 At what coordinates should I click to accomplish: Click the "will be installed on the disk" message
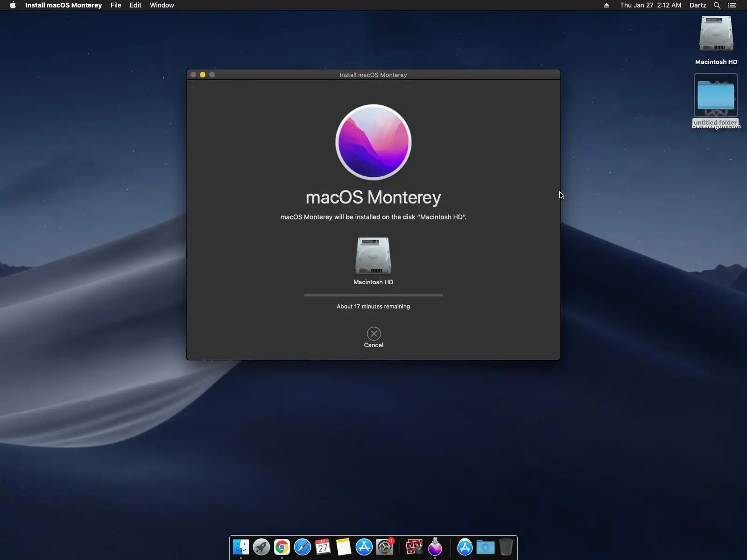click(x=373, y=217)
